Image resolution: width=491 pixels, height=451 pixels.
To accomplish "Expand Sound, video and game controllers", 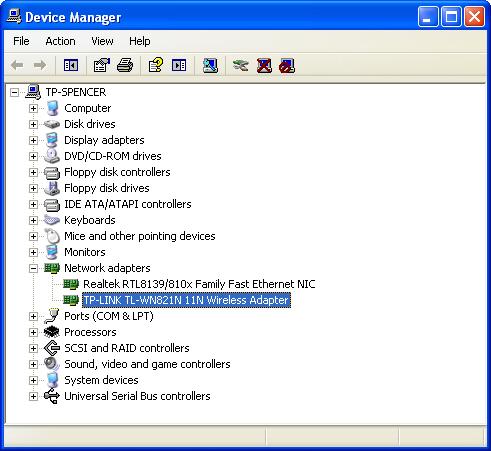I will point(33,364).
